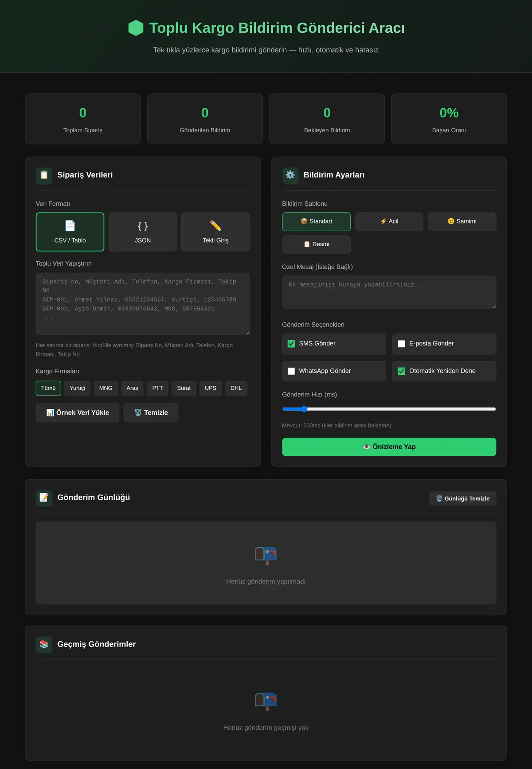Clear order data with Temizle button

[151, 413]
